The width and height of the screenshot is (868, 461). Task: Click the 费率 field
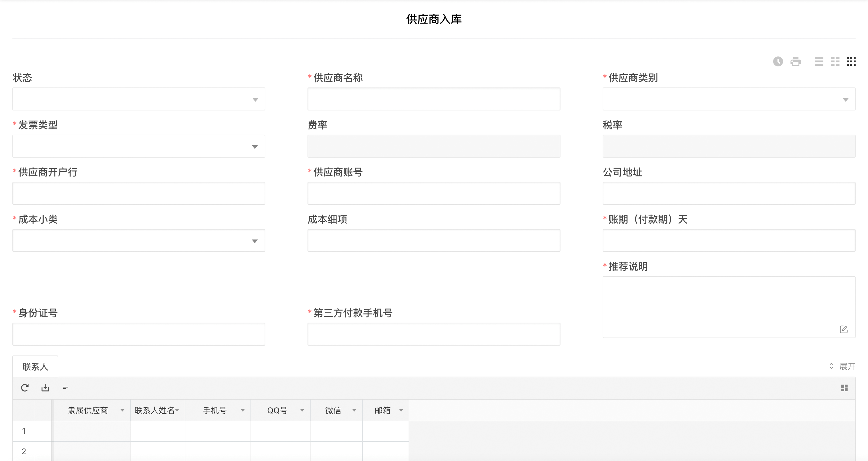[x=434, y=146]
